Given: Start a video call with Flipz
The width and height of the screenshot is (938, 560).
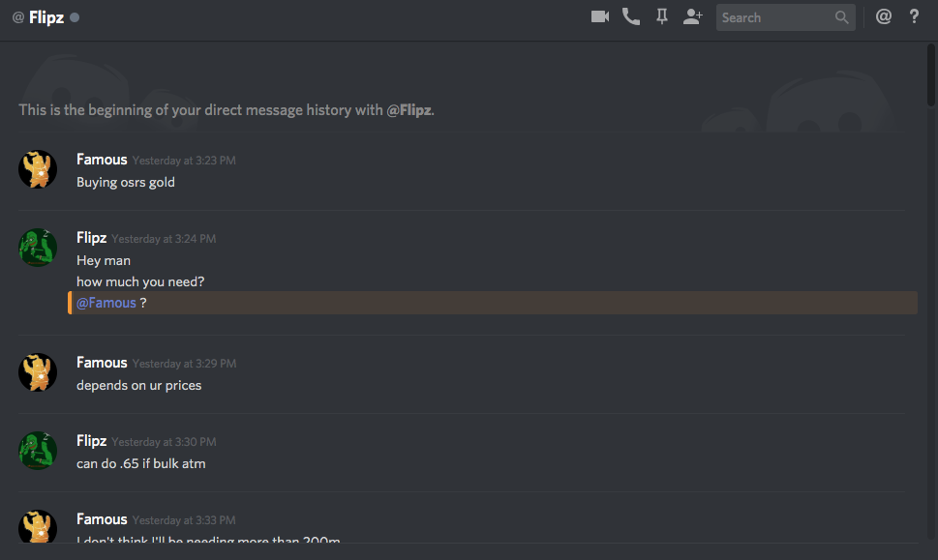Looking at the screenshot, I should click(600, 16).
